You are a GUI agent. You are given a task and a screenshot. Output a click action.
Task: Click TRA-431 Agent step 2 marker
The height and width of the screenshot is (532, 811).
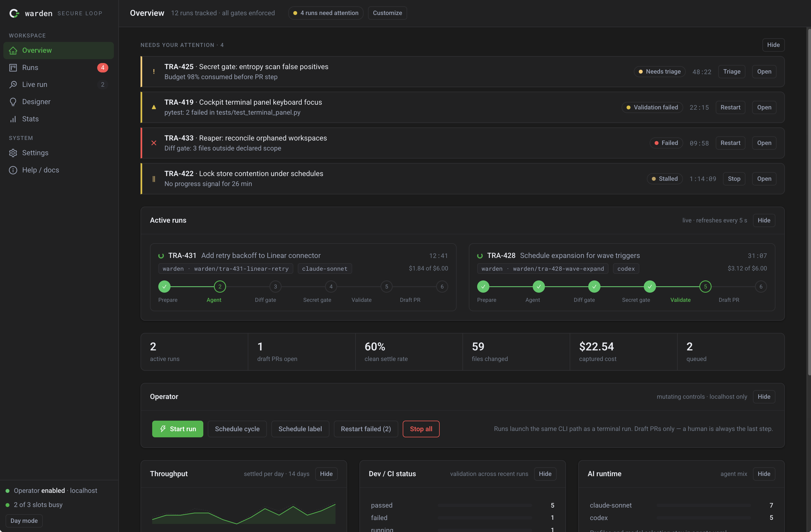[220, 287]
